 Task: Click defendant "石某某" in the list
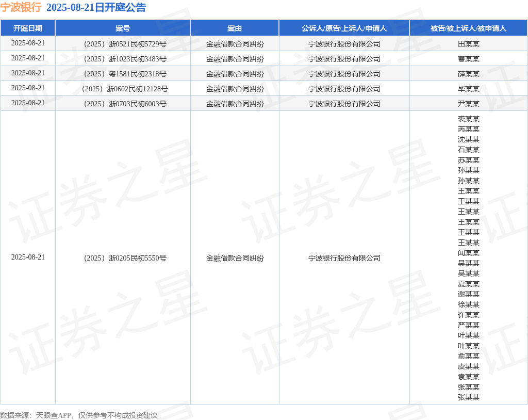tap(468, 150)
